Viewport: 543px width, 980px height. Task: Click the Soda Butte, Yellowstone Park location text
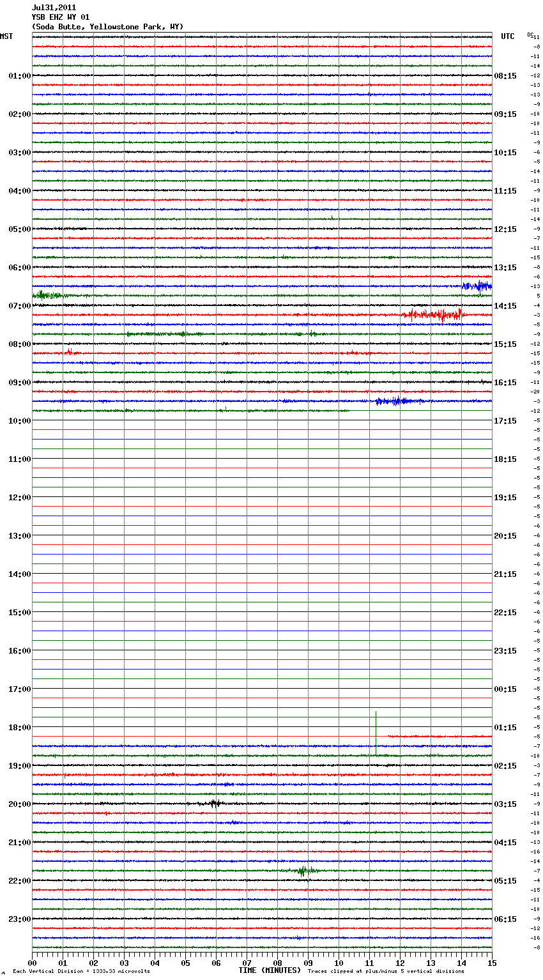click(107, 27)
